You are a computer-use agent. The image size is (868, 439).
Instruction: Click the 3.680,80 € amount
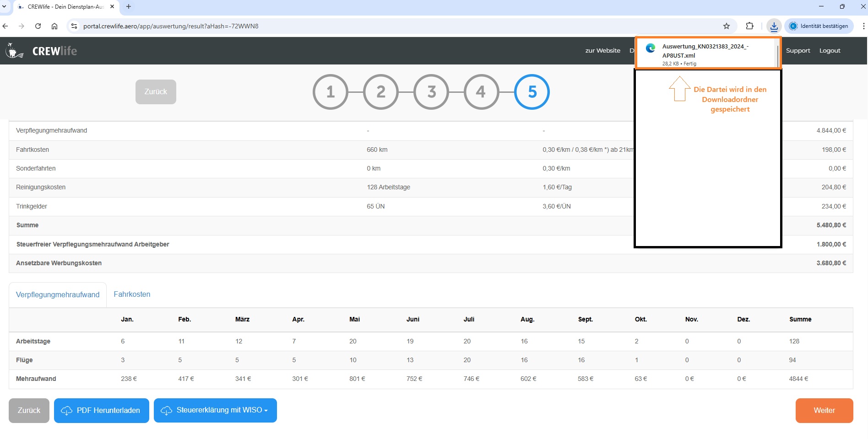pyautogui.click(x=831, y=263)
